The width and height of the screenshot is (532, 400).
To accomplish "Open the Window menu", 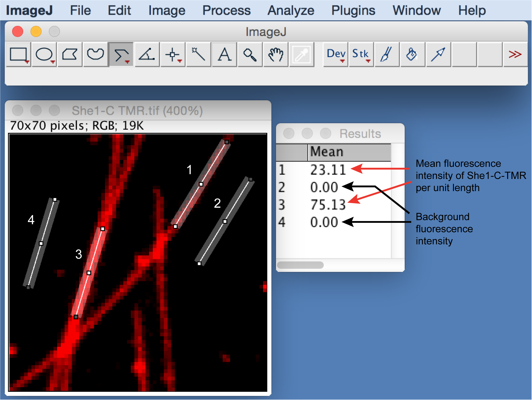I will click(x=417, y=10).
